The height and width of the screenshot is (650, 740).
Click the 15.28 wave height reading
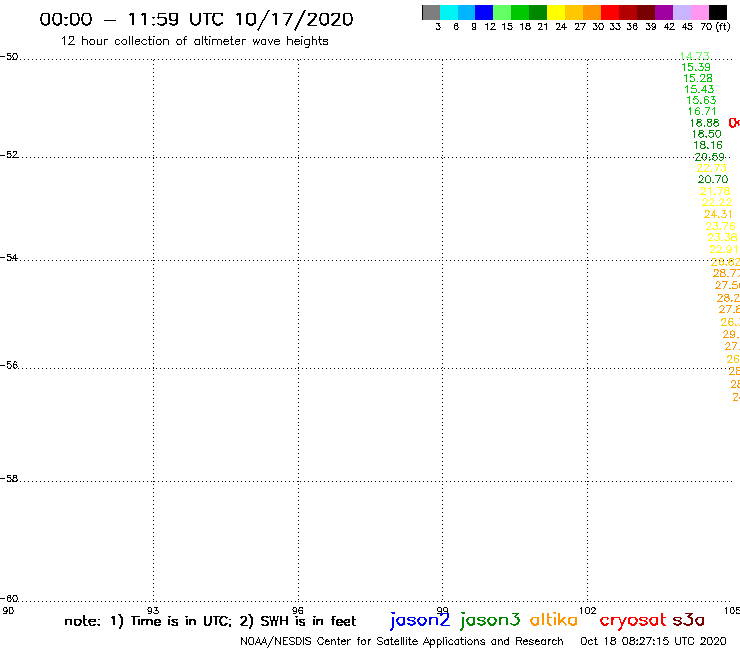pos(698,78)
